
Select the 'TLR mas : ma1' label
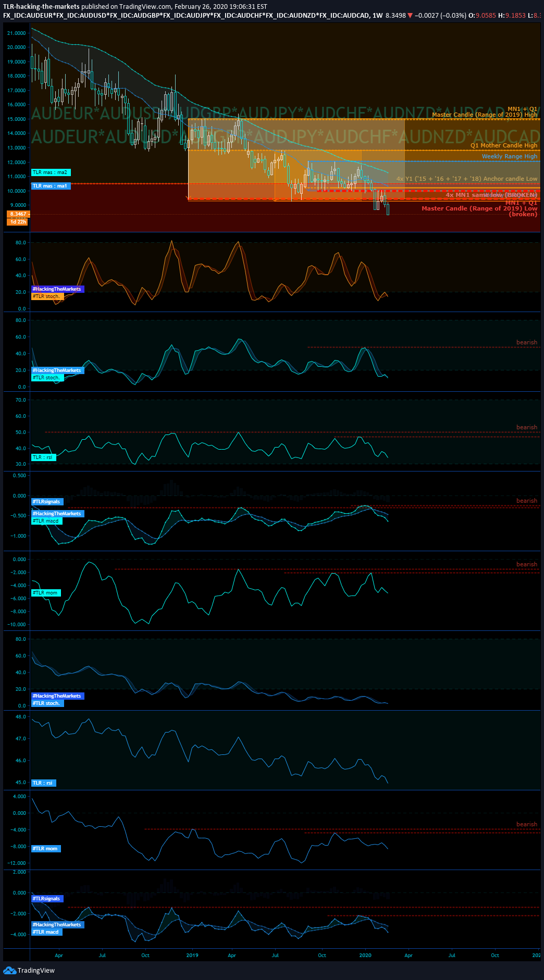pyautogui.click(x=50, y=186)
